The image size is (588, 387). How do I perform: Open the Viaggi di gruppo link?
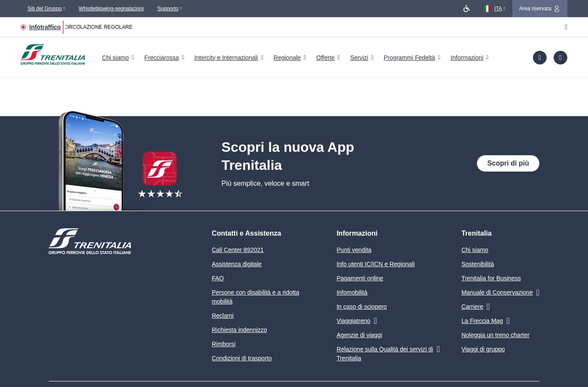(483, 349)
